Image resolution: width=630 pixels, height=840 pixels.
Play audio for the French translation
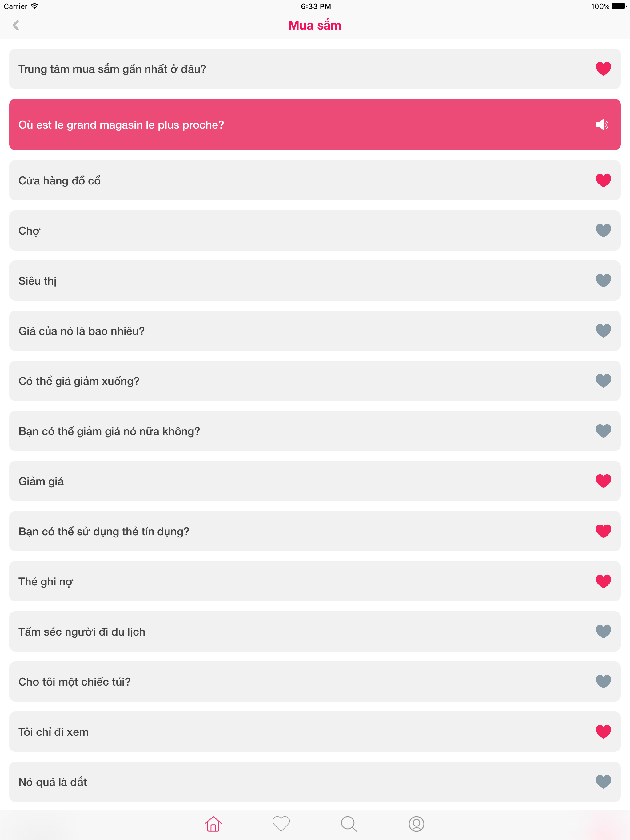coord(602,125)
